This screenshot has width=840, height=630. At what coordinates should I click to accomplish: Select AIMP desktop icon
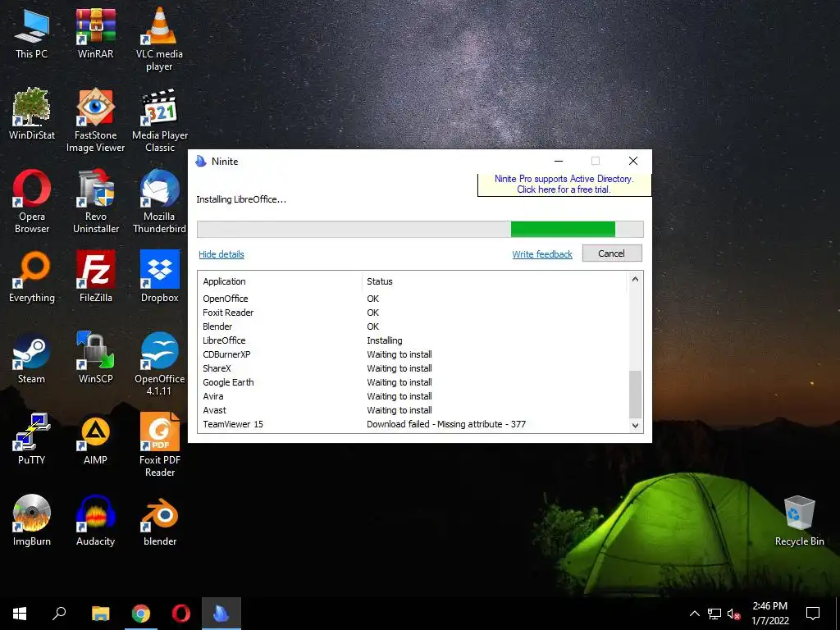click(95, 439)
